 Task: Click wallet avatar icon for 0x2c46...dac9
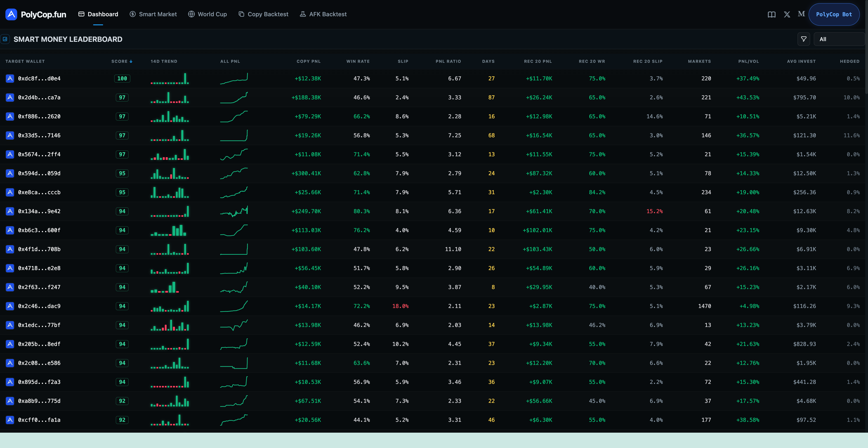(10, 306)
